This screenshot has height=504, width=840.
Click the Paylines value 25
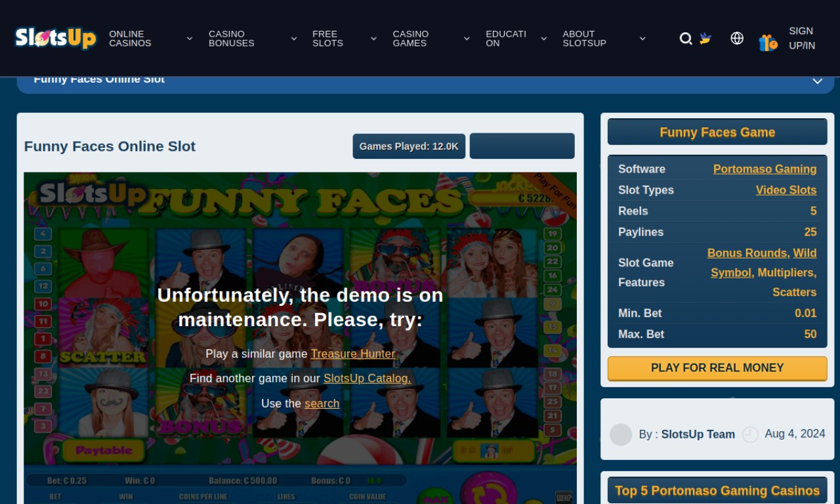tap(810, 232)
